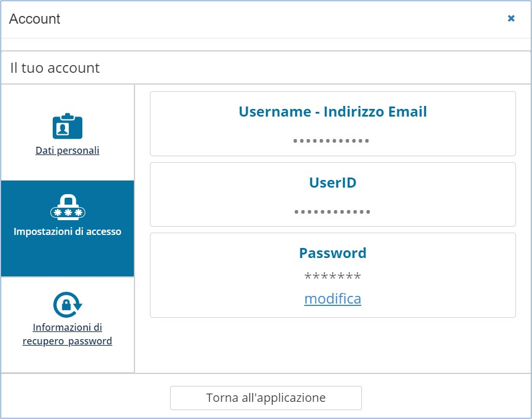Image resolution: width=532 pixels, height=419 pixels.
Task: Click the Username - Indirizzo Email heading
Action: point(332,111)
